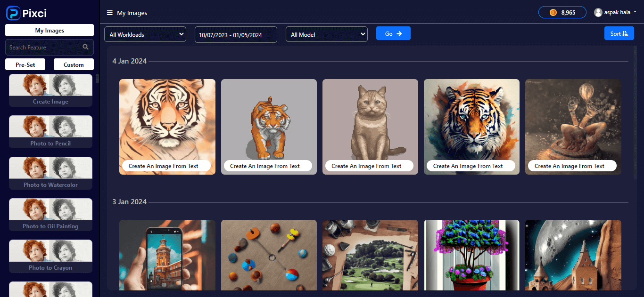Open the hand holding phone thumbnail
644x297 pixels.
pos(167,255)
